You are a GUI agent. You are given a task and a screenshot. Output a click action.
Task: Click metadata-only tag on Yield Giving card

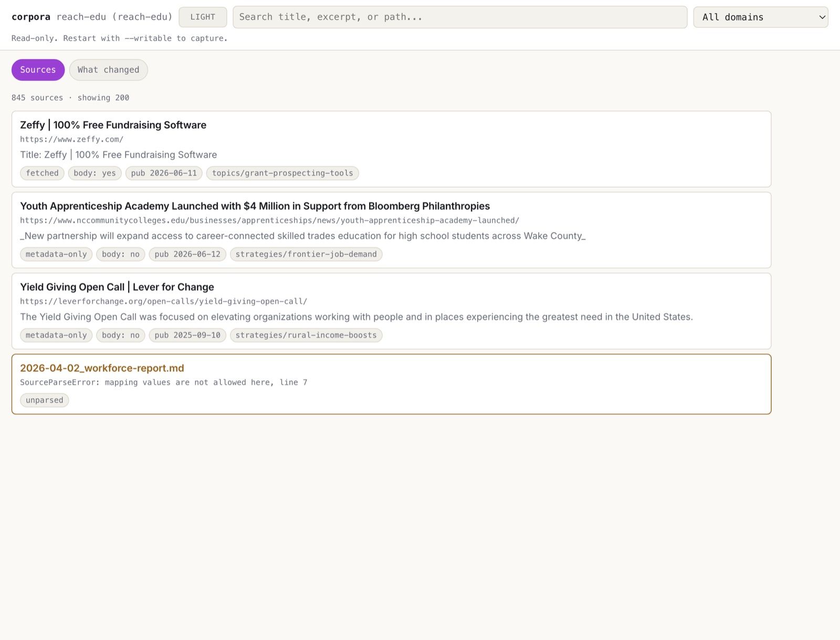pos(56,335)
